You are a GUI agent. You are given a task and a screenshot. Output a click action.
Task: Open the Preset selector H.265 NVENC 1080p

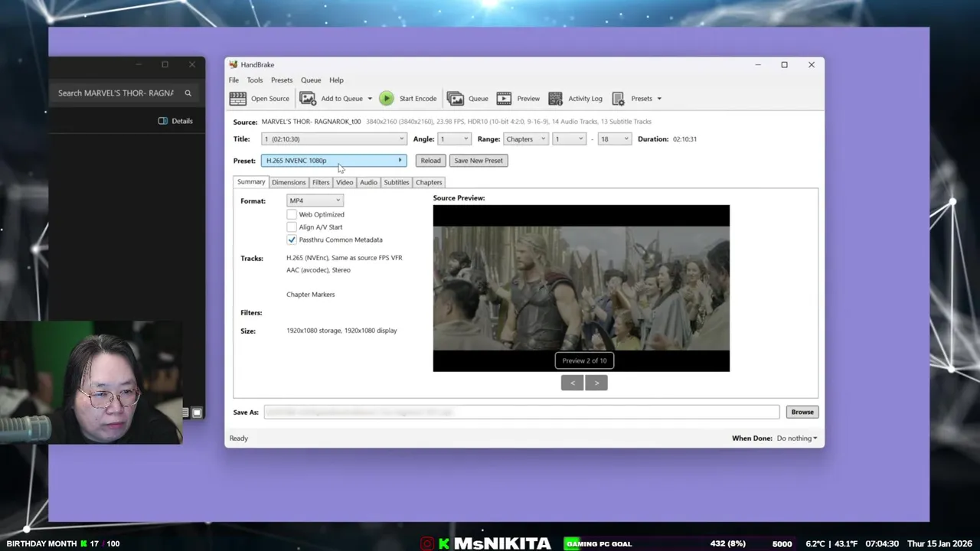[x=334, y=161]
